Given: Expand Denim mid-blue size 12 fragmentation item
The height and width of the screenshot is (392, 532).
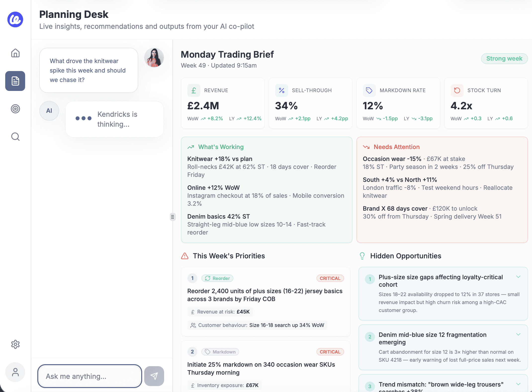Looking at the screenshot, I should coord(518,335).
